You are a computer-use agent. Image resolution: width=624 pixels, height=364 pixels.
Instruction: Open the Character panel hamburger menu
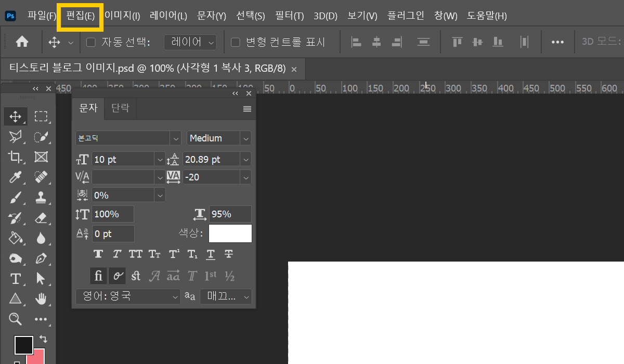(x=247, y=109)
